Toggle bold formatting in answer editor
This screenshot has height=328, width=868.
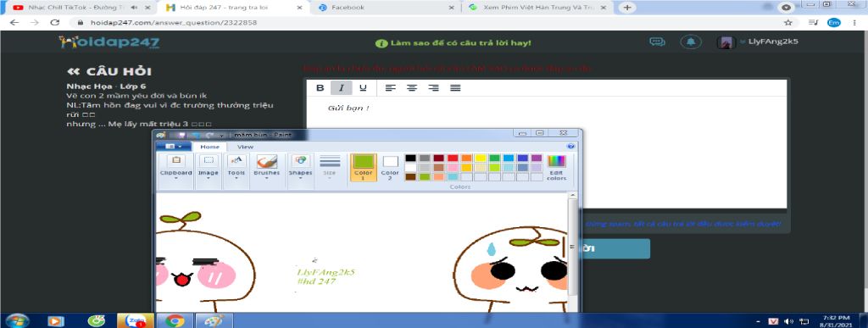[320, 88]
